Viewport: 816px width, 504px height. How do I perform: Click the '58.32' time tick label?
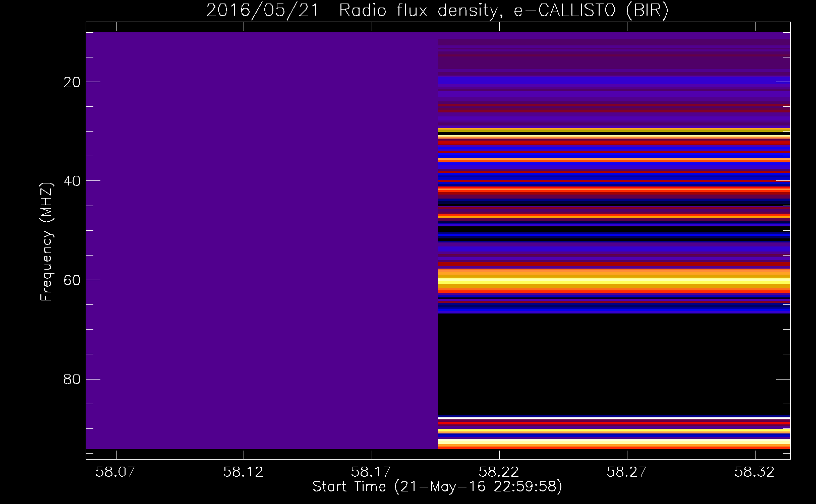(x=754, y=472)
